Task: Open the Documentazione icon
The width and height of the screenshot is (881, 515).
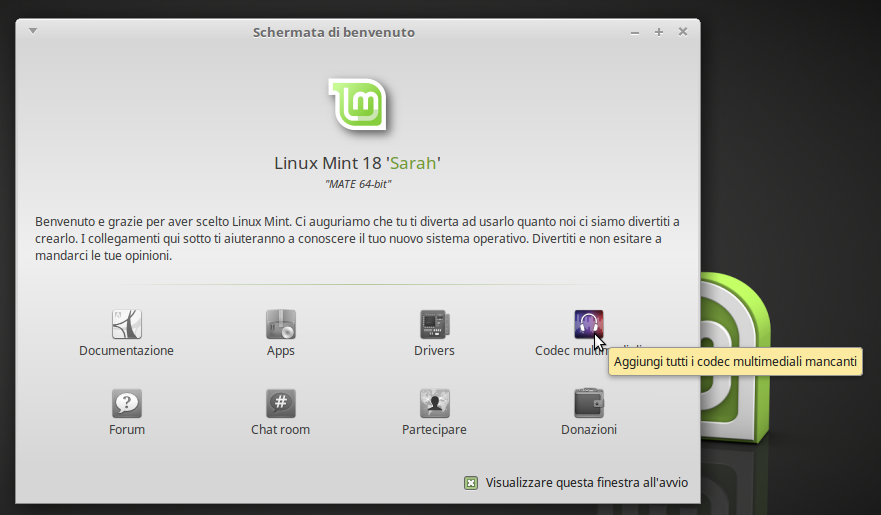Action: [126, 324]
